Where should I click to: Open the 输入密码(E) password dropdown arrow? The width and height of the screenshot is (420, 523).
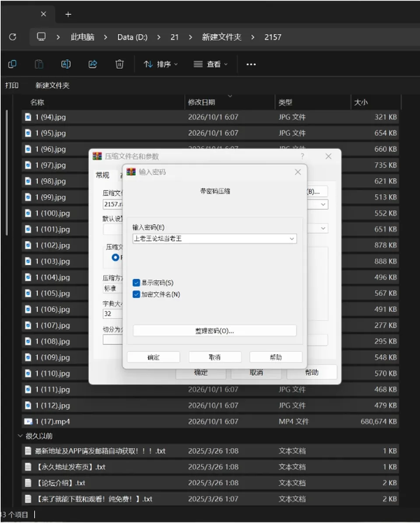point(292,239)
